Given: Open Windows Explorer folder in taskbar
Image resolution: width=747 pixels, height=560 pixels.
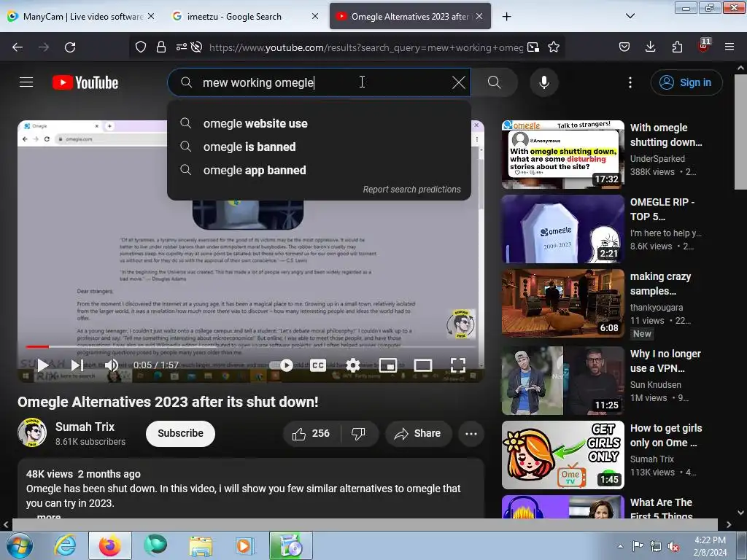Looking at the screenshot, I should pos(201,545).
